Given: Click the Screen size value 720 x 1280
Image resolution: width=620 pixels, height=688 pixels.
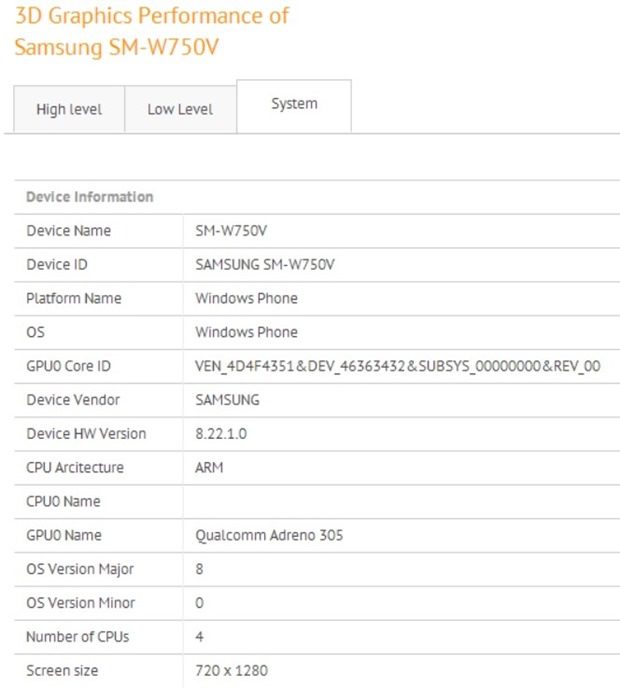Looking at the screenshot, I should [231, 670].
